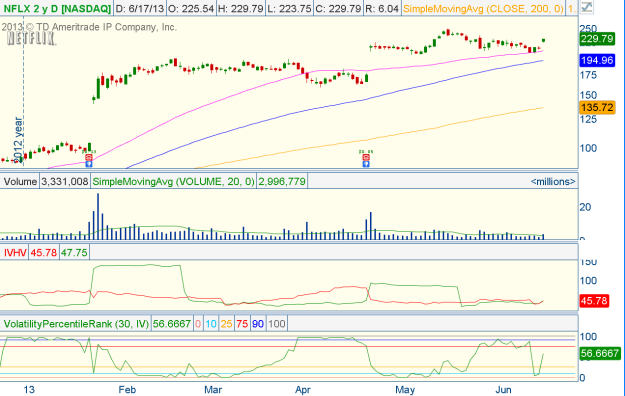
Task: Click the 20 label on volume axis
Action: click(585, 207)
